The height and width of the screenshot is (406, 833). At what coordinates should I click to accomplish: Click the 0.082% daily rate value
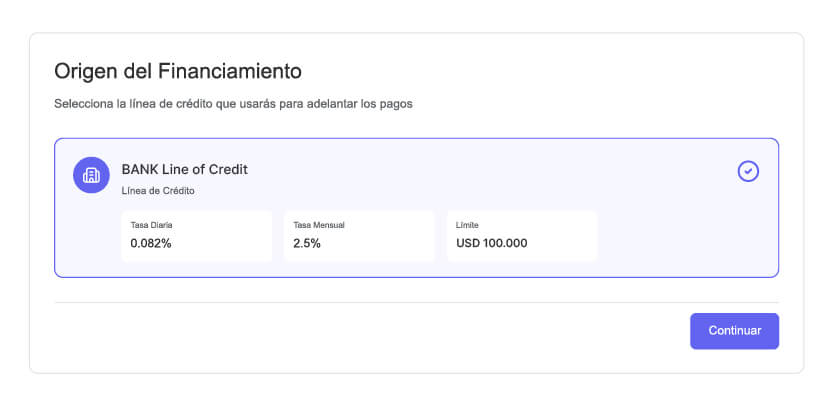coord(151,243)
